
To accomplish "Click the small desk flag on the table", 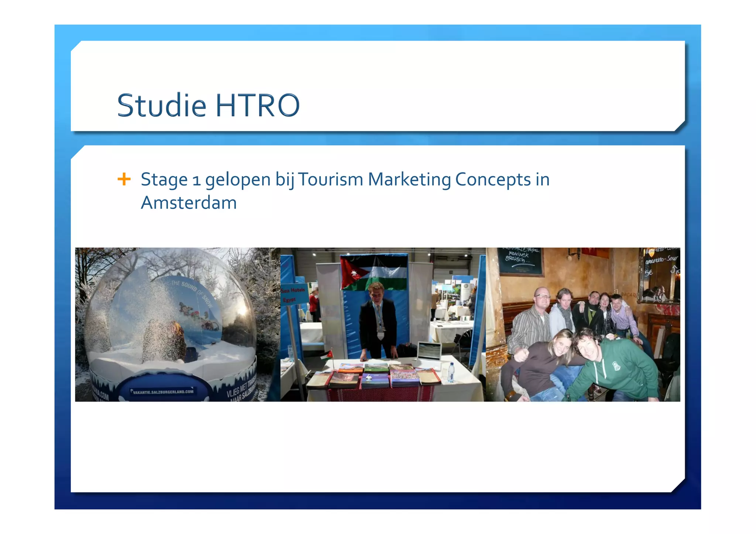I will click(327, 355).
